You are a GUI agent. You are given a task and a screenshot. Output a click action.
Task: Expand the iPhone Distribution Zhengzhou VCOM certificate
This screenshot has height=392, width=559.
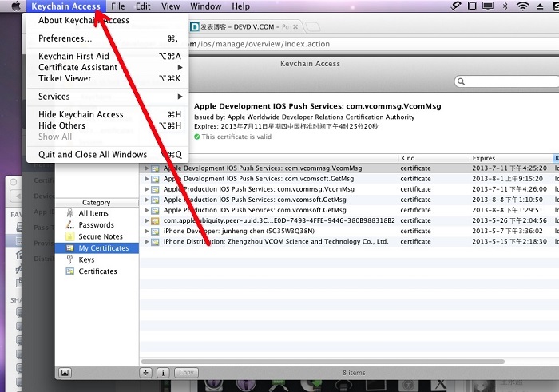[x=146, y=242]
